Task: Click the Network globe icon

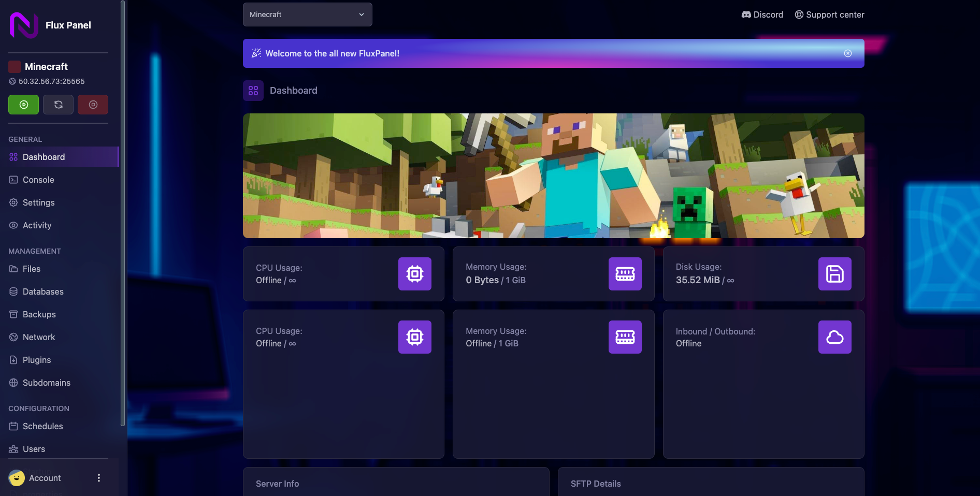Action: (x=13, y=337)
